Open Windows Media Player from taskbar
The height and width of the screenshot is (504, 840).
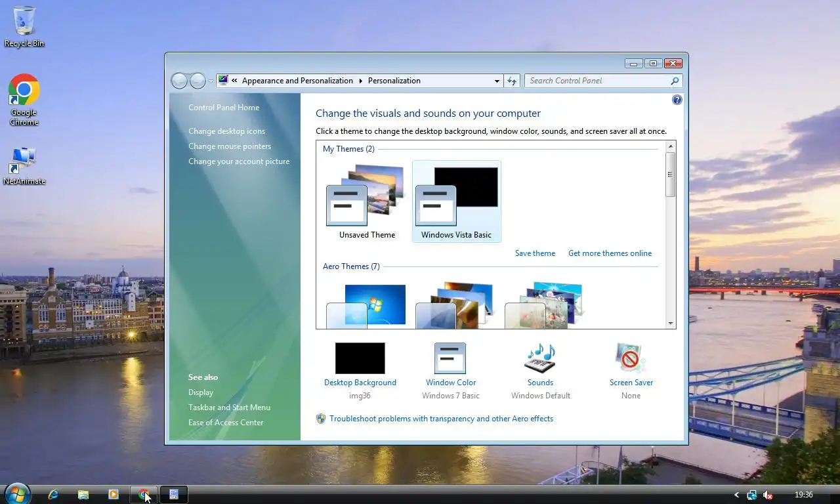click(114, 495)
